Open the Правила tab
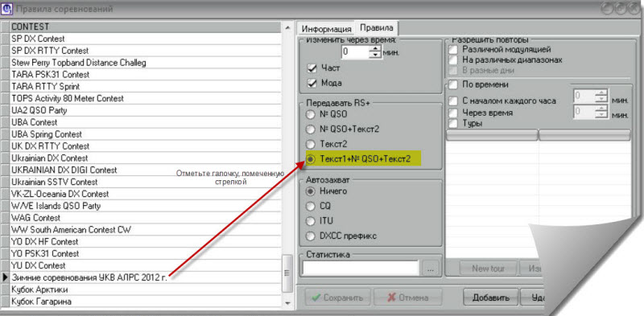This screenshot has width=644, height=316. pos(377,28)
